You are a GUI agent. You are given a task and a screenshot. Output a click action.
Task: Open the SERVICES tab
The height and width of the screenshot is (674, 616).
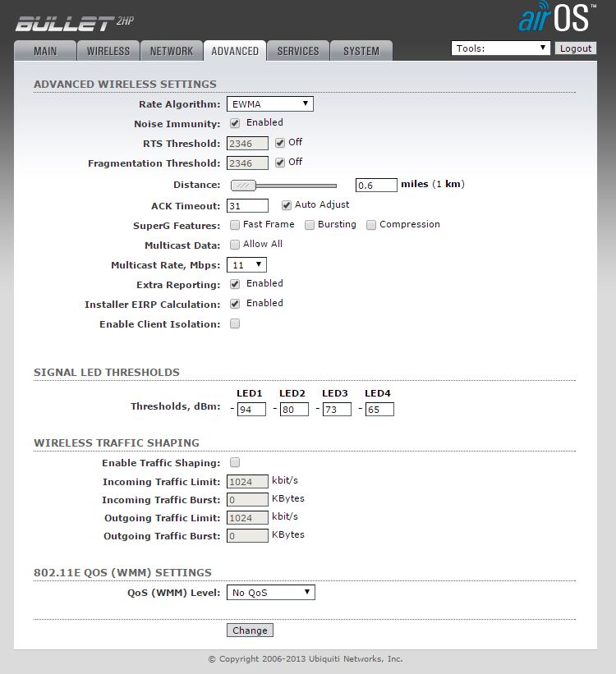(298, 51)
